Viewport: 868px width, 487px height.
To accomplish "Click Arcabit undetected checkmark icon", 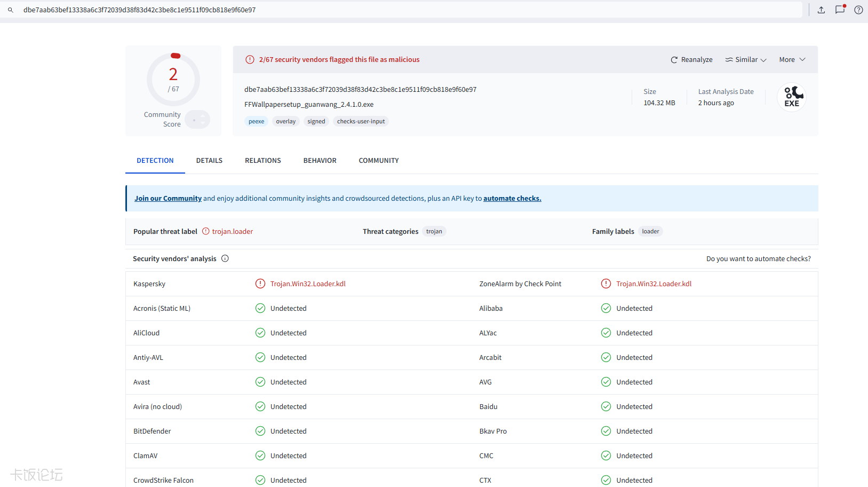I will pyautogui.click(x=606, y=357).
